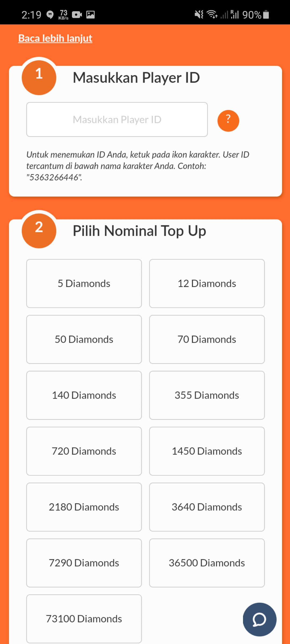The image size is (290, 644).
Task: Pick the 70 Diamonds option
Action: tap(207, 339)
